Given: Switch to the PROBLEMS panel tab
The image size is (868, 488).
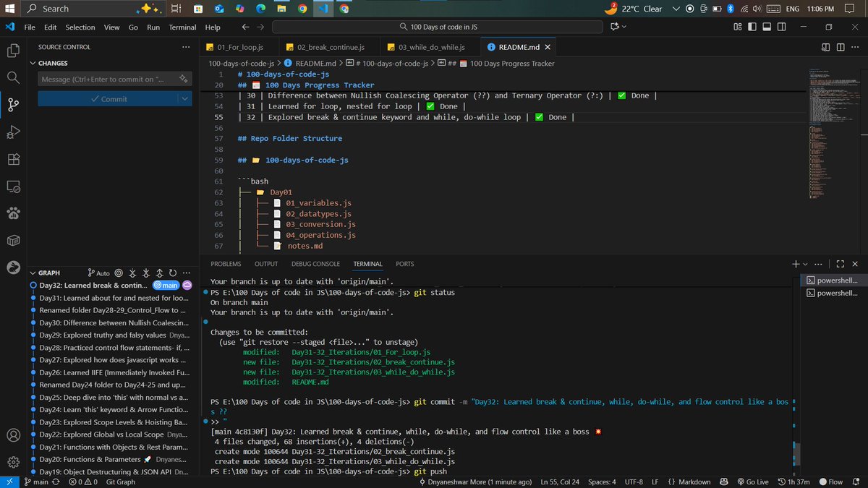Looking at the screenshot, I should tap(226, 264).
